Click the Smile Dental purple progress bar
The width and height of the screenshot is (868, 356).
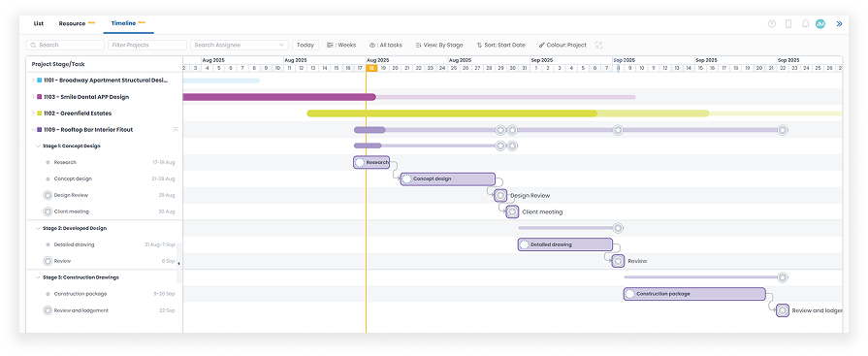pyautogui.click(x=279, y=97)
